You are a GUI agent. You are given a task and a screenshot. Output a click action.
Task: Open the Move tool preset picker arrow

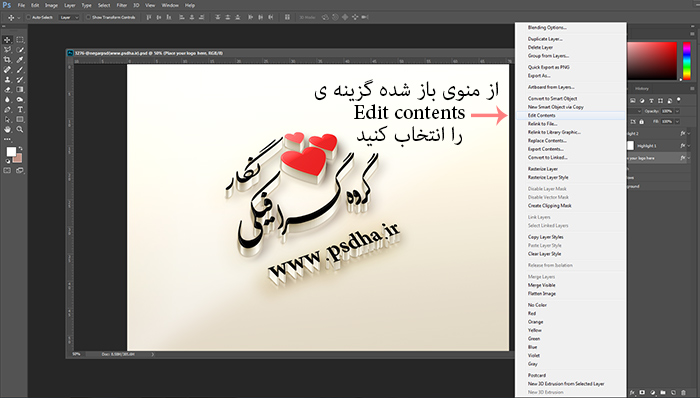pyautogui.click(x=18, y=17)
